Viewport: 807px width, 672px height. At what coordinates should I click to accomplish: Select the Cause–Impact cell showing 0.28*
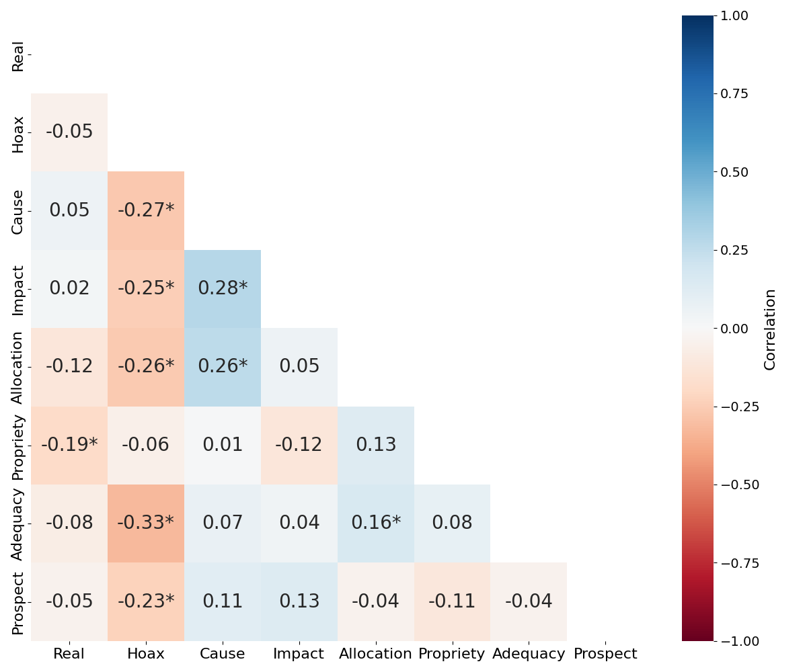coord(223,288)
